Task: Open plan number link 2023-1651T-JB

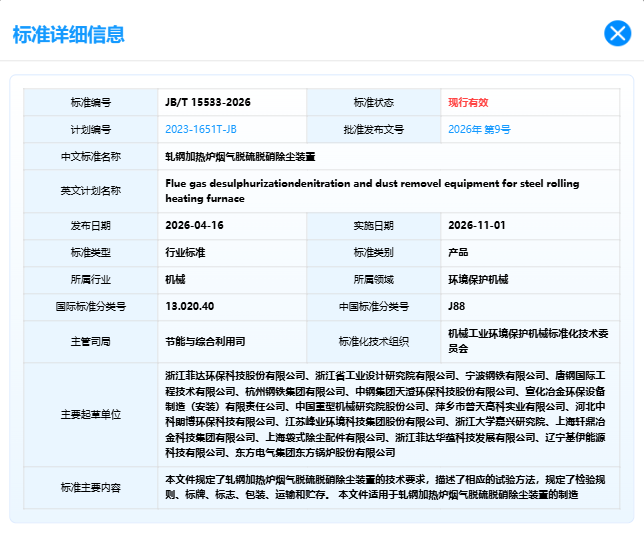Action: pyautogui.click(x=201, y=129)
